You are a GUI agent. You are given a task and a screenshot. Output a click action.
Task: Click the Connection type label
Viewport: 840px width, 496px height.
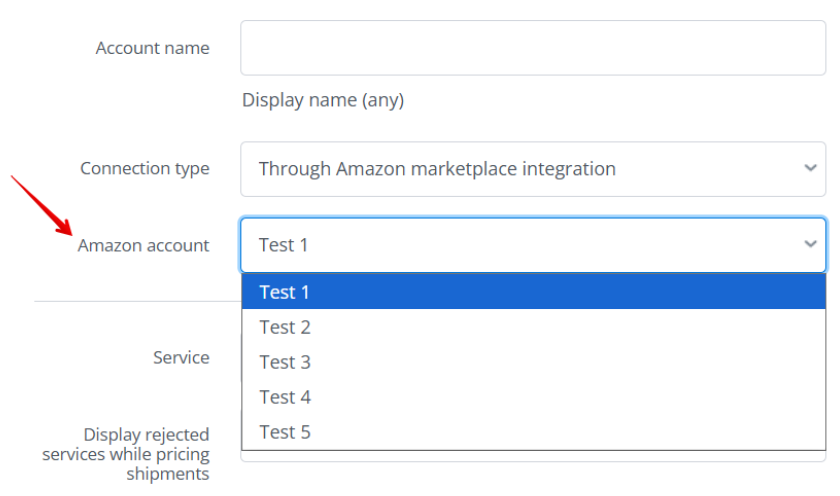(x=145, y=169)
